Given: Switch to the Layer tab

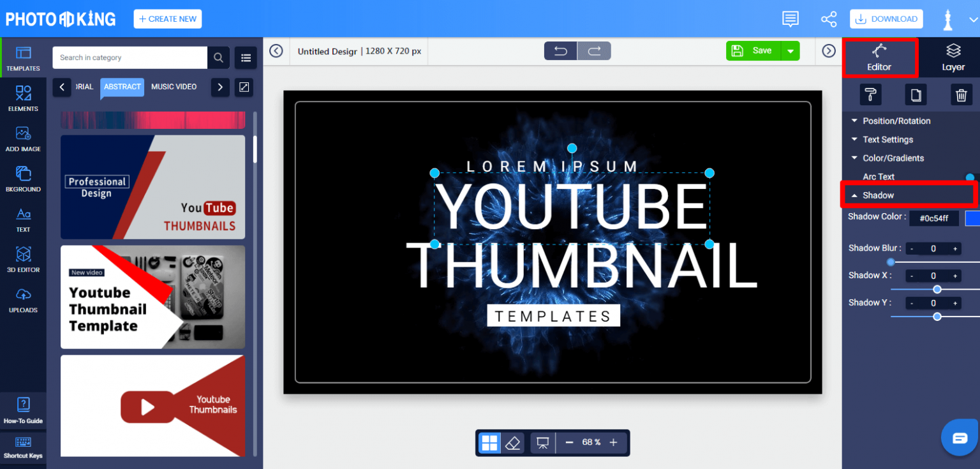Looking at the screenshot, I should pyautogui.click(x=952, y=57).
